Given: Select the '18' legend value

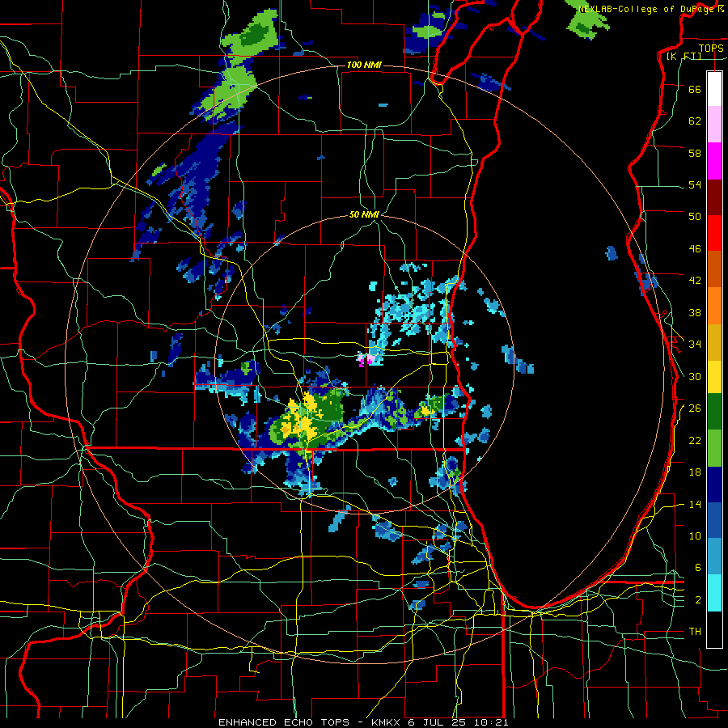Looking at the screenshot, I should [x=695, y=472].
